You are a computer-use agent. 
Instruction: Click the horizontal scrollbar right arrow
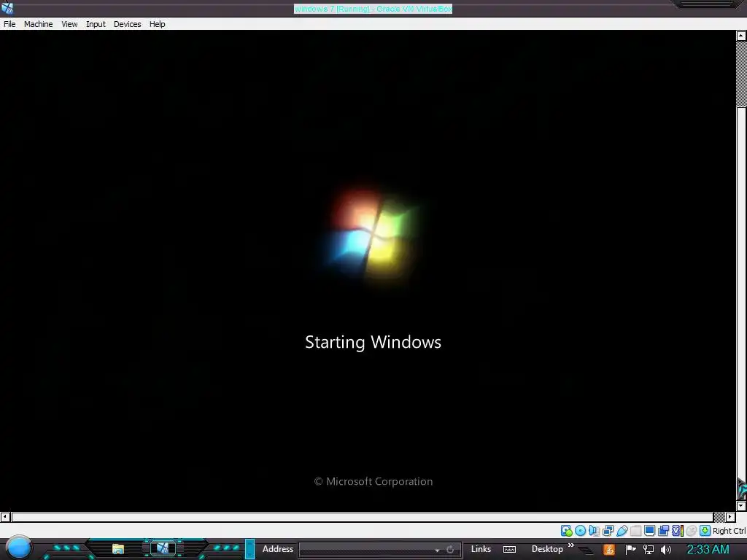click(730, 517)
